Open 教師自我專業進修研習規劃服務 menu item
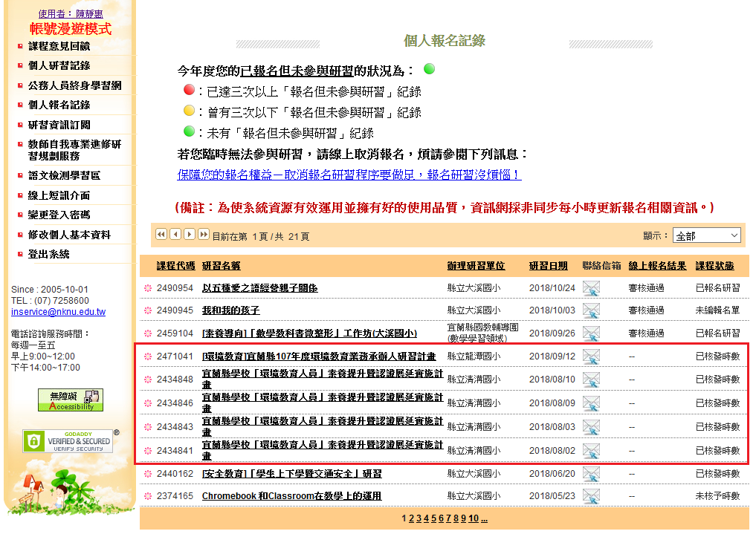This screenshot has width=756, height=534. click(x=75, y=150)
